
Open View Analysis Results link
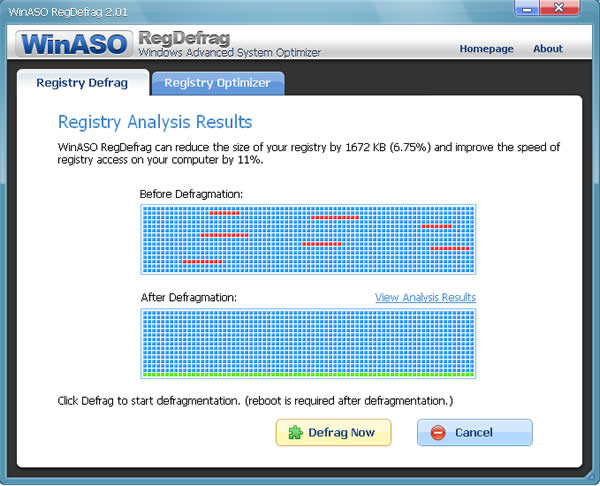(x=426, y=297)
